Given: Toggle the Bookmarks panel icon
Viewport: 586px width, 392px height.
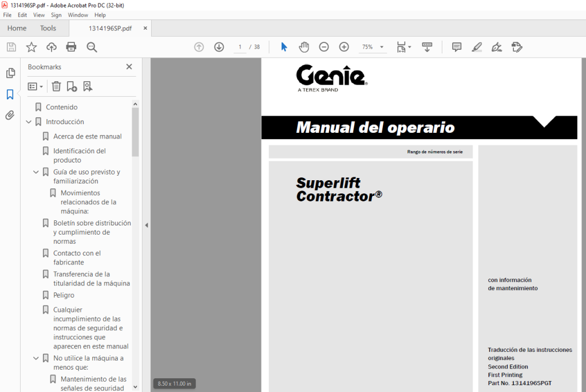Looking at the screenshot, I should [10, 94].
